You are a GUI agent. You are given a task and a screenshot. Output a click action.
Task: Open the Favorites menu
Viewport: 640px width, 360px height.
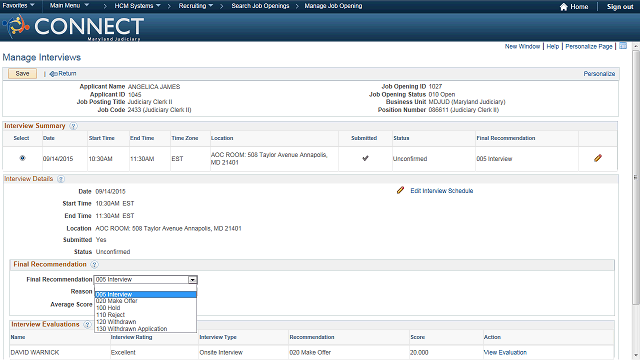[x=18, y=5]
